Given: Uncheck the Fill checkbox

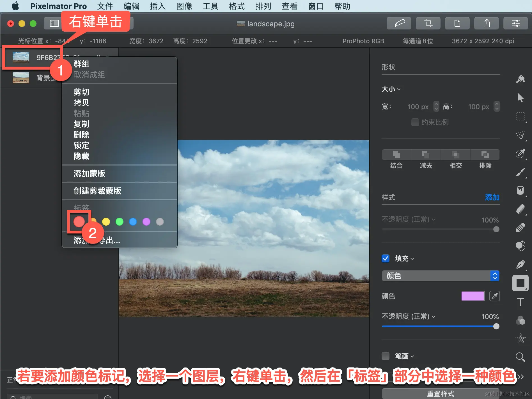Looking at the screenshot, I should pyautogui.click(x=386, y=258).
